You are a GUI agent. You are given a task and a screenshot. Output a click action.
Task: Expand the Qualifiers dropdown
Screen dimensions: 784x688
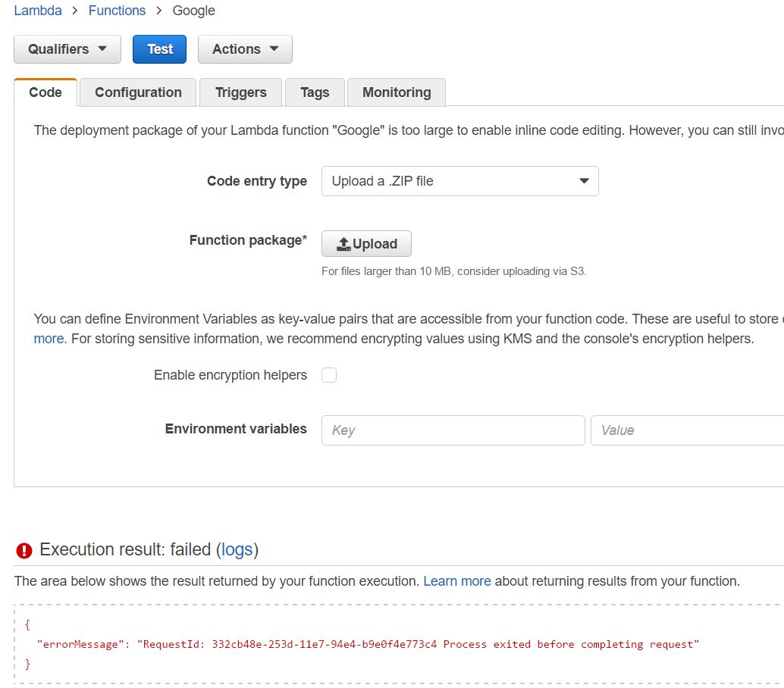[x=67, y=49]
